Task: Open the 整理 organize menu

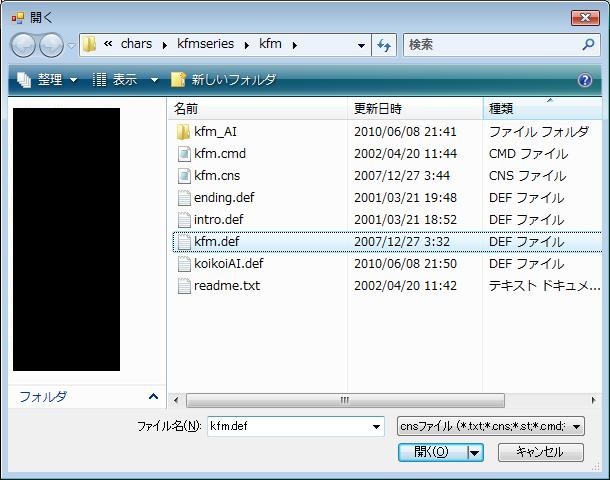Action: (47, 80)
